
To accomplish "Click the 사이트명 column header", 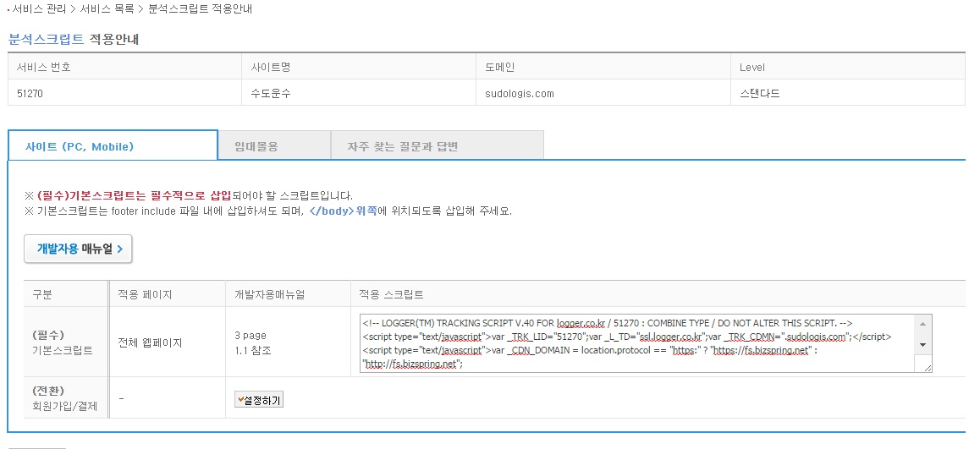I will pos(359,67).
